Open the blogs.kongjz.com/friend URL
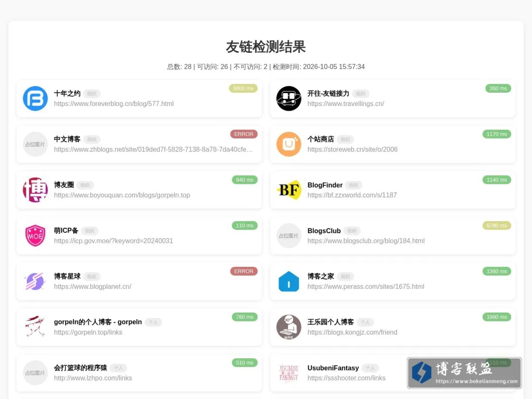This screenshot has width=532, height=399. [352, 332]
